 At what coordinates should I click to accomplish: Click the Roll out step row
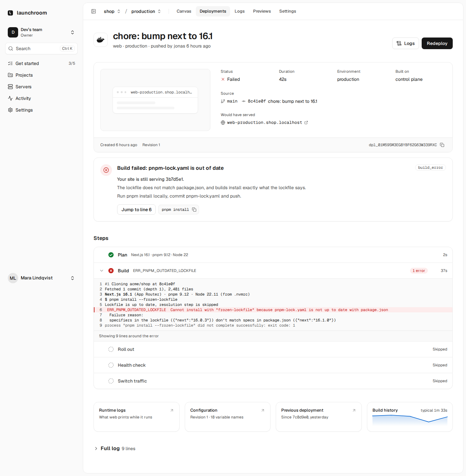coord(273,349)
